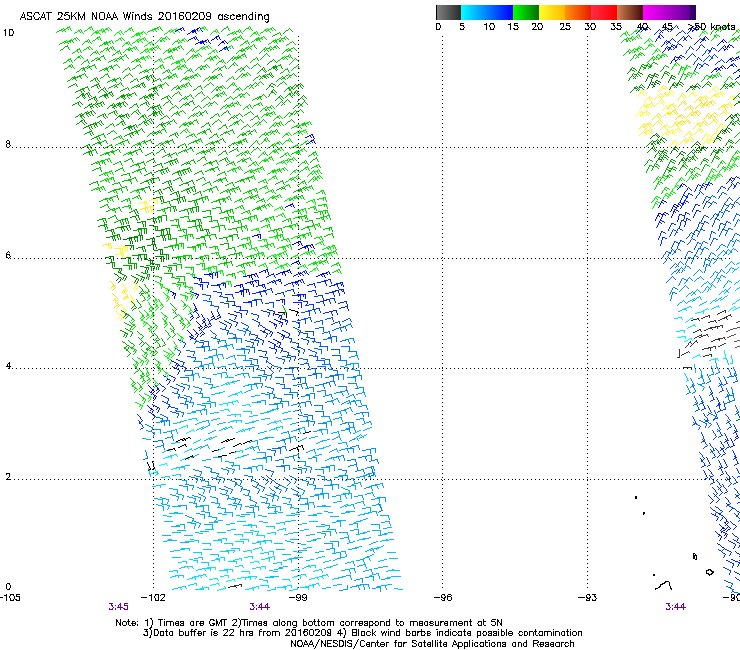The height and width of the screenshot is (650, 740).
Task: Click the latitude axis label '0'
Action: tap(8, 587)
